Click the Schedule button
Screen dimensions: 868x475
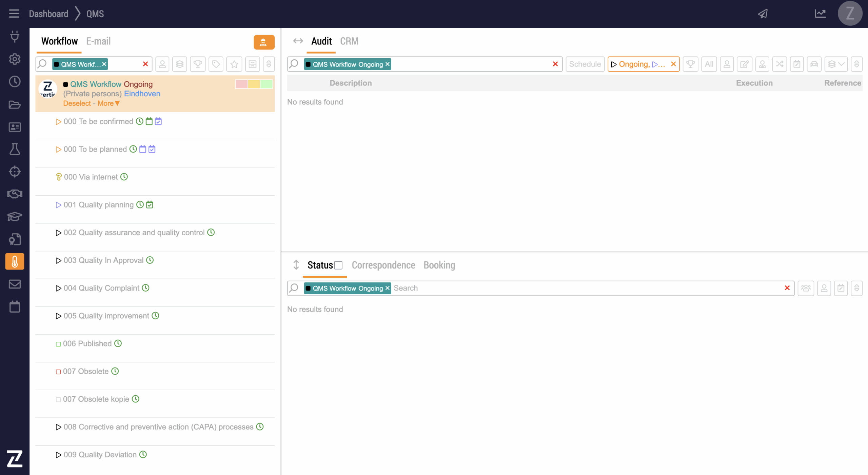click(x=585, y=64)
